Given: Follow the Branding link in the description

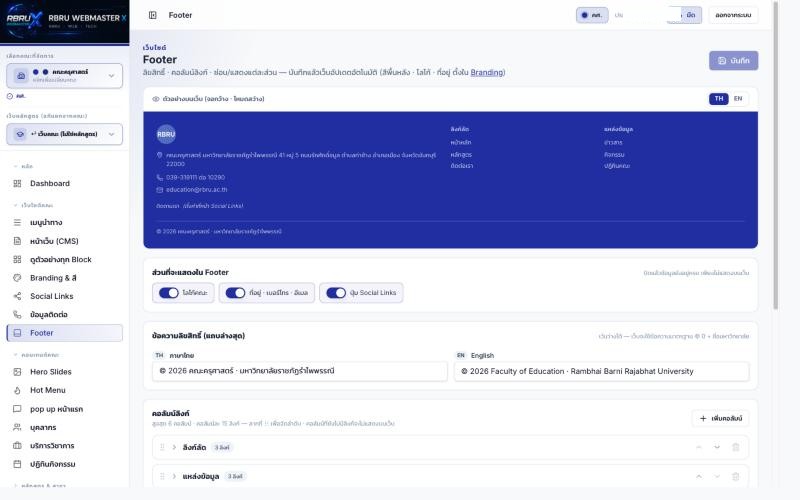Looking at the screenshot, I should click(487, 72).
